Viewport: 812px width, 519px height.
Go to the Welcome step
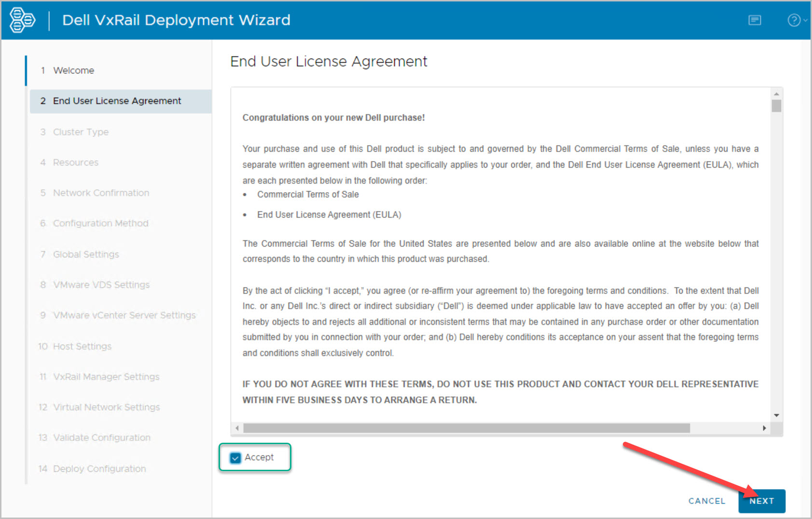tap(73, 70)
